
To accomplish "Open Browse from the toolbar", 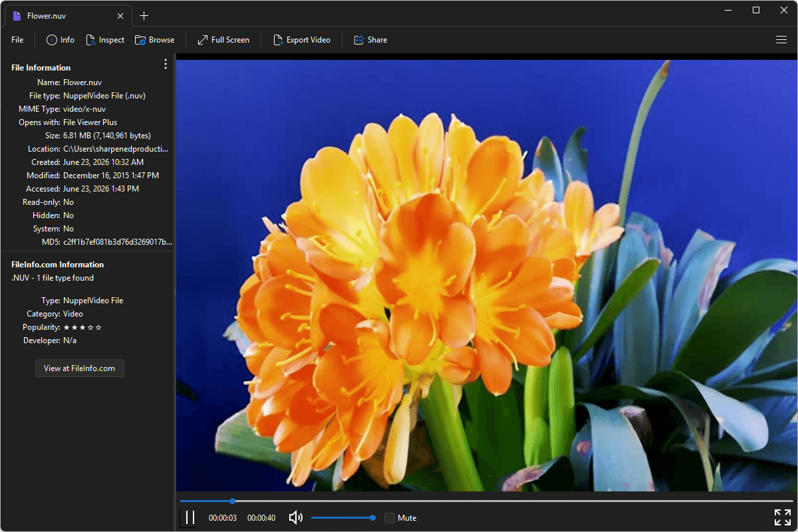I will tap(155, 40).
